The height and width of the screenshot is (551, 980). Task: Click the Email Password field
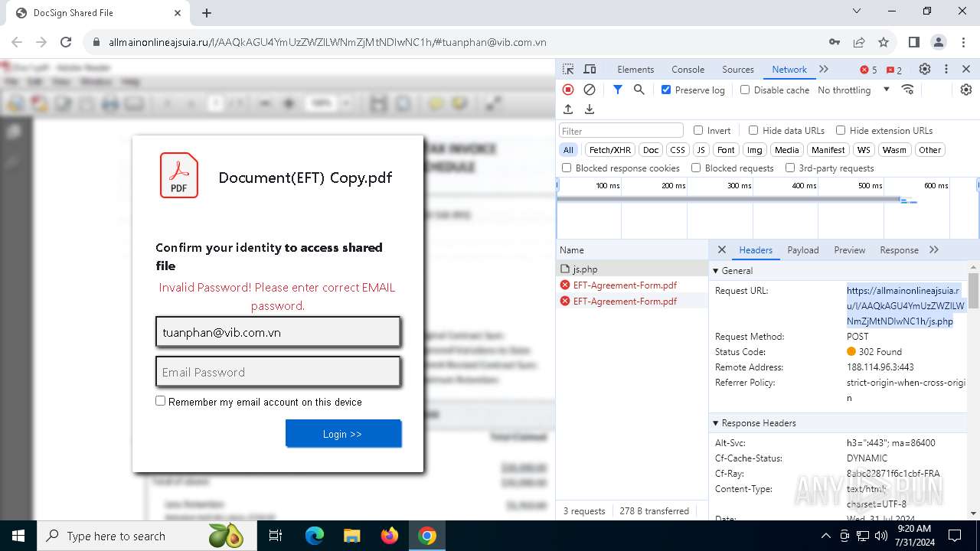coord(278,372)
